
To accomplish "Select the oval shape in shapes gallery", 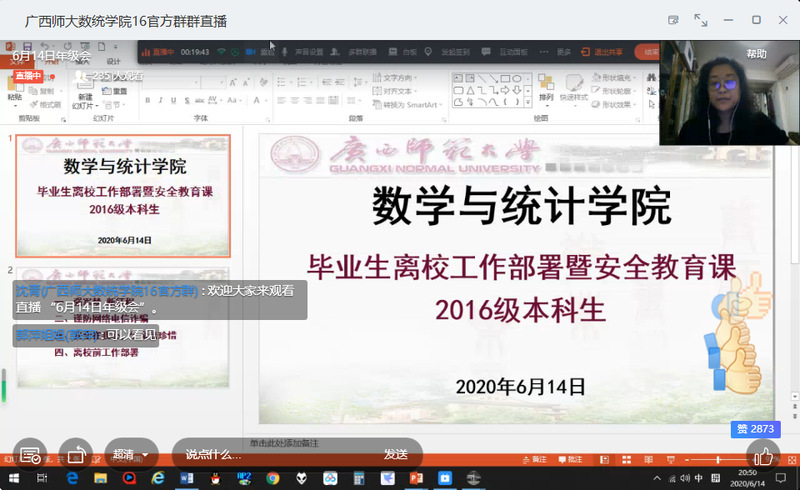I will coord(517,79).
